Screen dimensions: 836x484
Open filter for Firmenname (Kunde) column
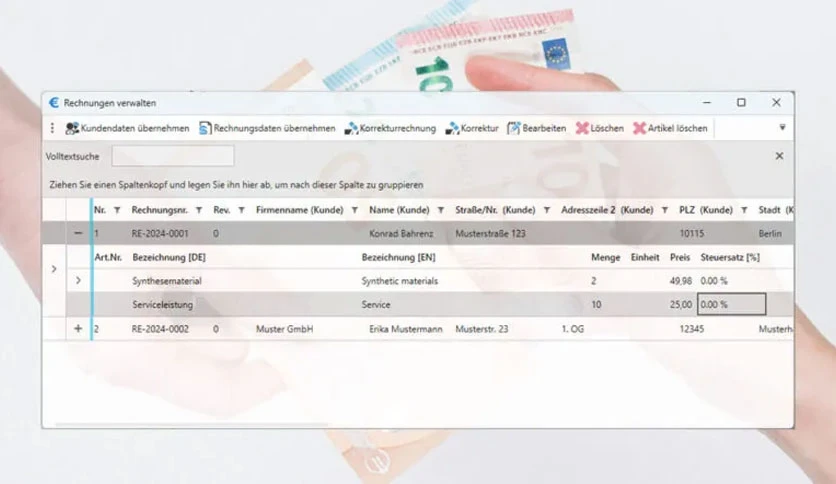coord(355,211)
